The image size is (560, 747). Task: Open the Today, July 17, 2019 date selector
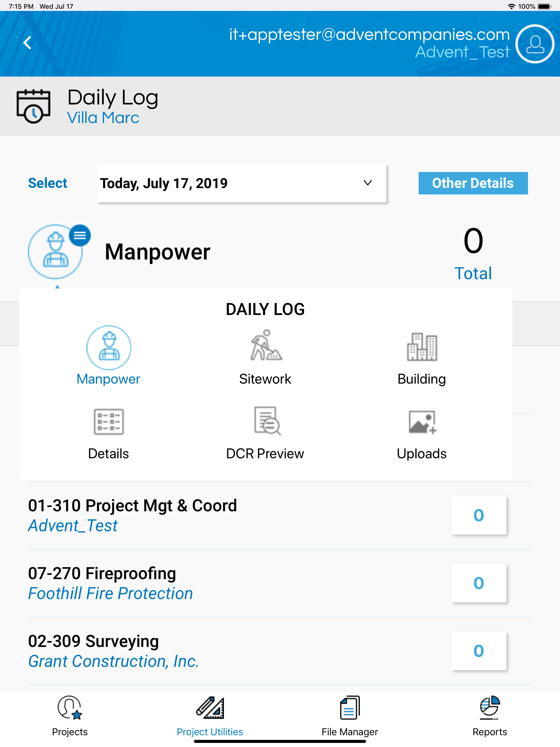click(x=241, y=183)
